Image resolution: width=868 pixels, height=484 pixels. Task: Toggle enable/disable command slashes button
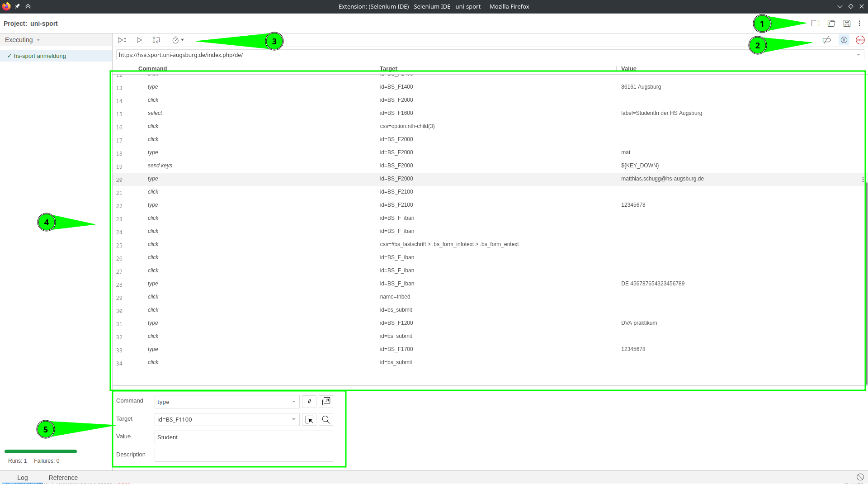click(x=309, y=402)
